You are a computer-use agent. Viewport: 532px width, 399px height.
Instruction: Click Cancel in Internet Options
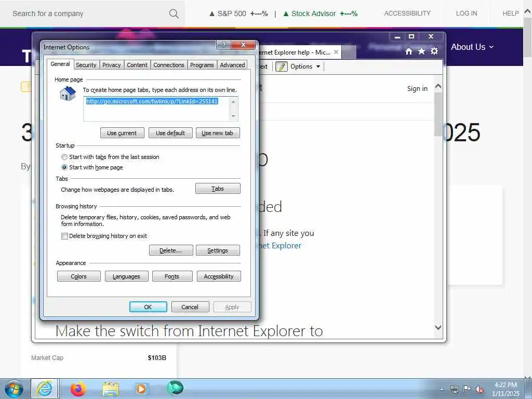click(x=190, y=307)
